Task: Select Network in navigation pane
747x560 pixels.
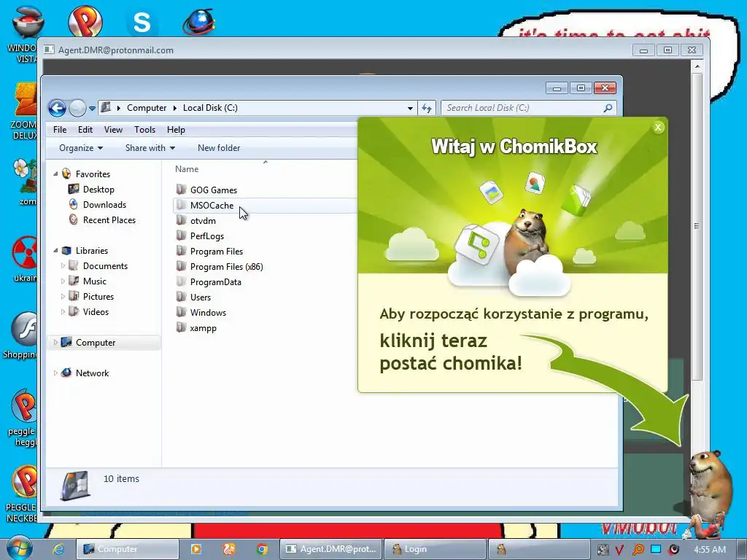Action: (x=92, y=373)
